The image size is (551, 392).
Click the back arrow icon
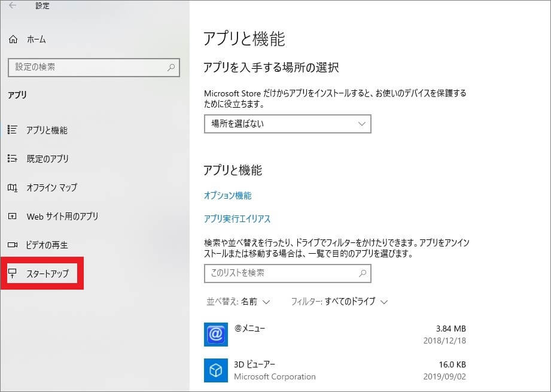pos(13,5)
